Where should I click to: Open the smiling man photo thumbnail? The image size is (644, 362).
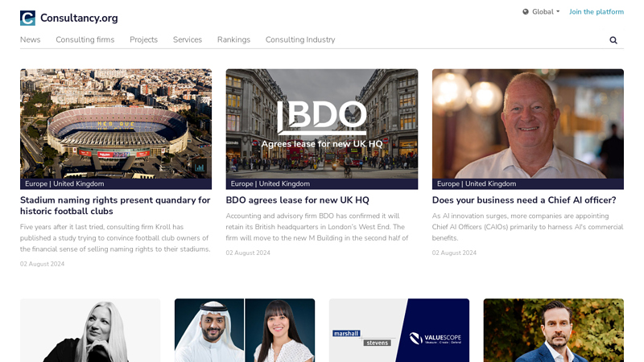[528, 124]
